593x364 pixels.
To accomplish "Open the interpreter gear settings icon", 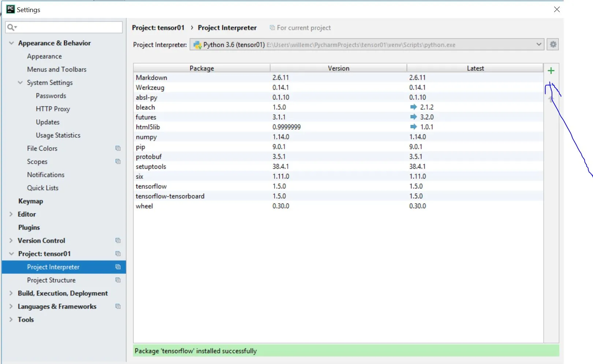I will click(553, 45).
